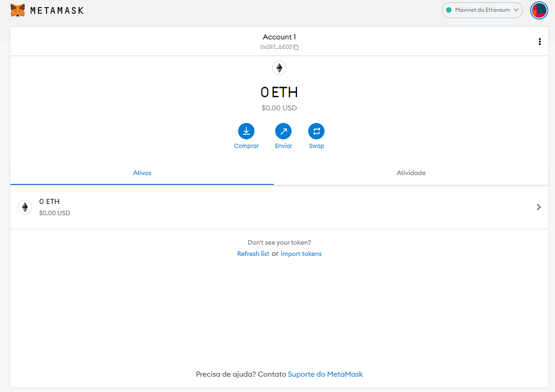Viewport: 555px width, 392px height.
Task: Open ETH asset details via the chevron
Action: (538, 207)
